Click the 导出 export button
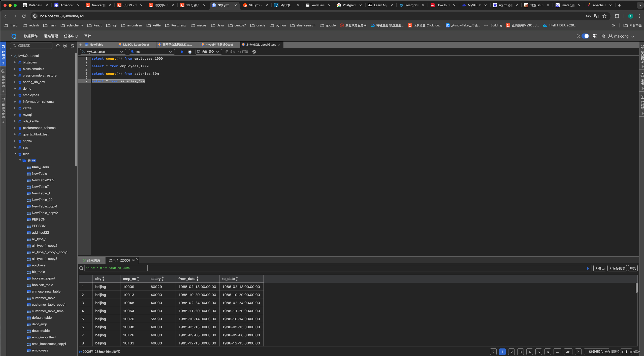 [x=600, y=268]
